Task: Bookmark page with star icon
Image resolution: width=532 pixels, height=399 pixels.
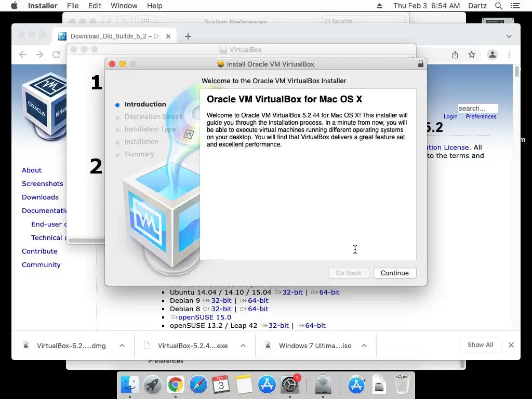Action: [472, 55]
